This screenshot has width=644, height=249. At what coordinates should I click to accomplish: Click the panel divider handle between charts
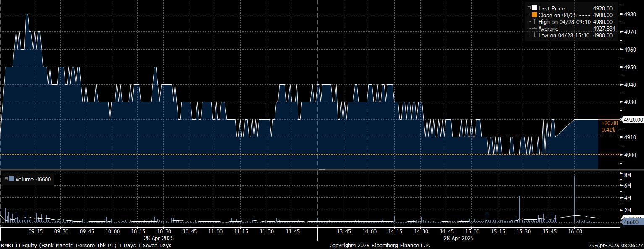click(x=322, y=170)
